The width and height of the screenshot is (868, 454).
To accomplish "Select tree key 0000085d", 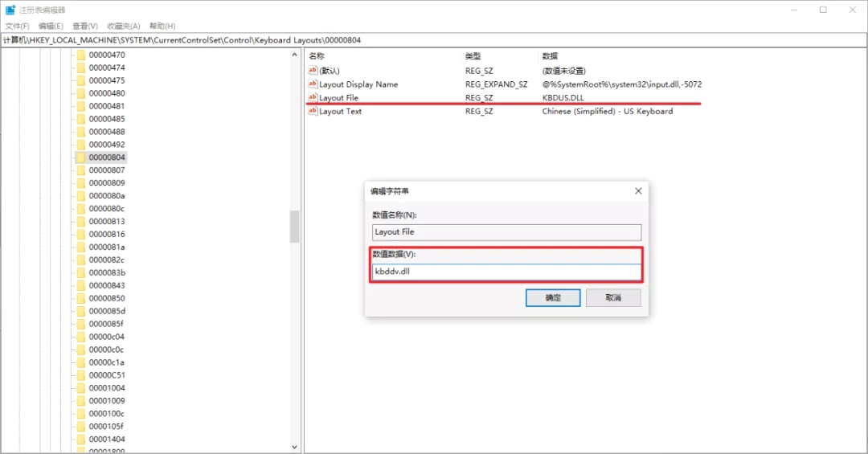I will (x=107, y=311).
